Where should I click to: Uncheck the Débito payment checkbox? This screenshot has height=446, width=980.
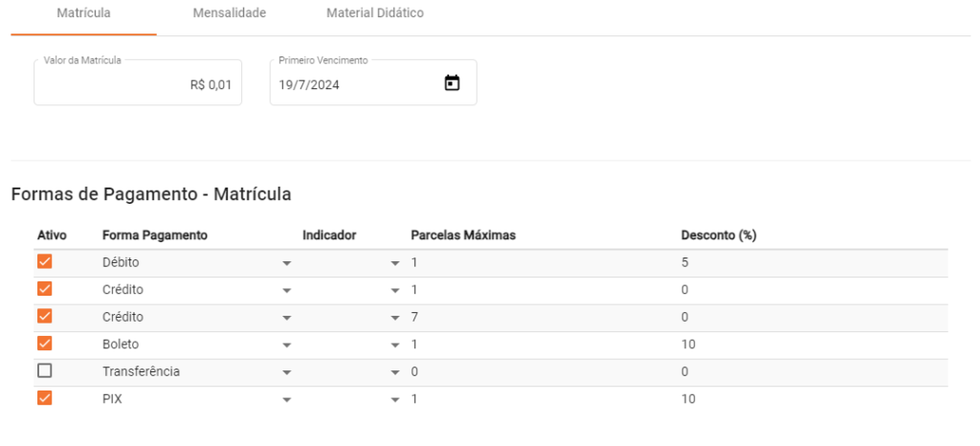tap(45, 261)
